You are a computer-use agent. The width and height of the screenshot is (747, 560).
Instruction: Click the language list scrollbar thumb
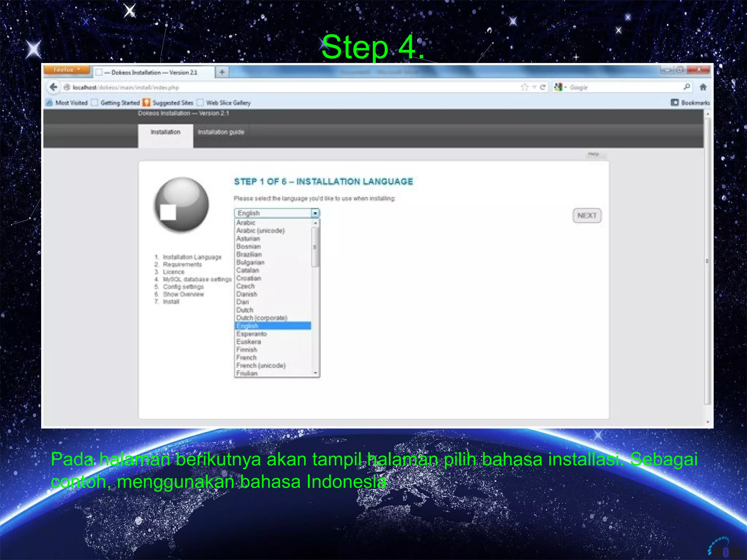(315, 247)
